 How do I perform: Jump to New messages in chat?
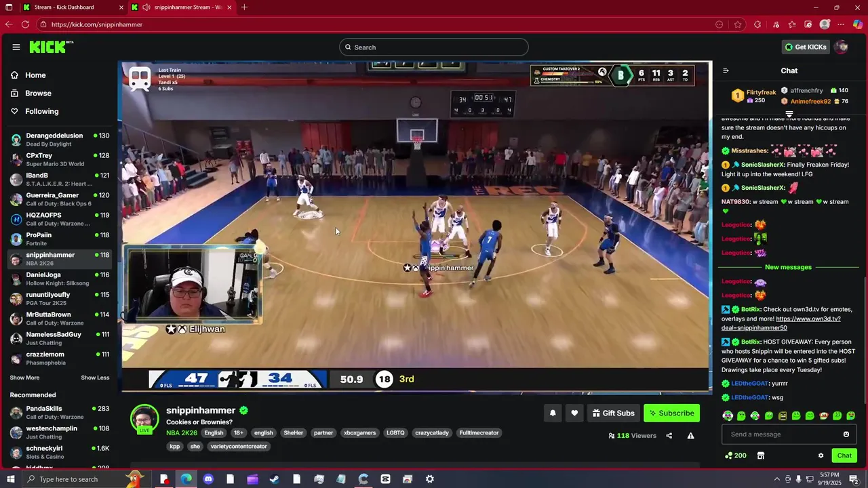point(788,267)
